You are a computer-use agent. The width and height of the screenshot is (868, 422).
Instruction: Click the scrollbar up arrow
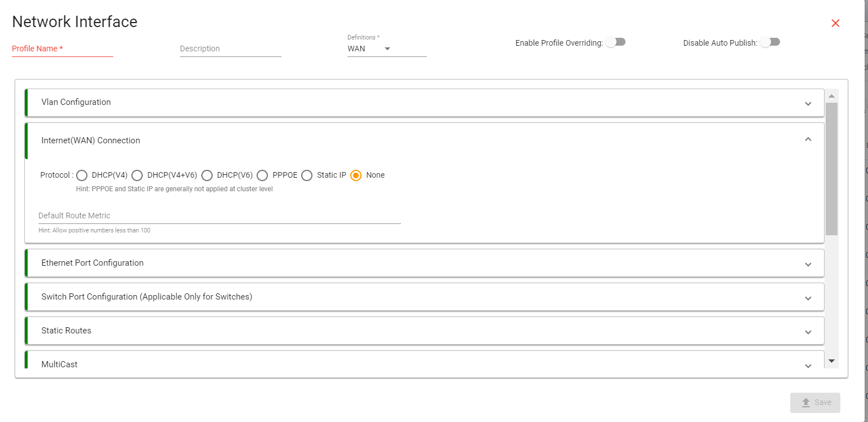(831, 96)
